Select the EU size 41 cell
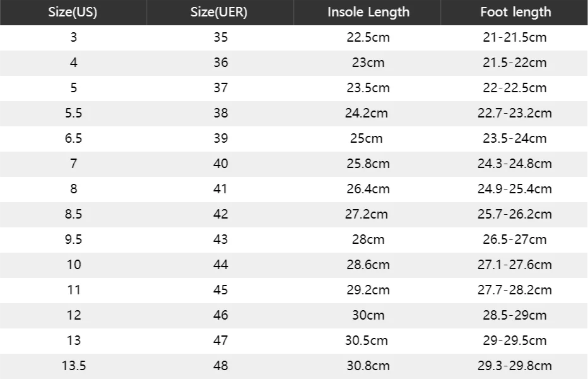The width and height of the screenshot is (588, 379). click(x=220, y=189)
